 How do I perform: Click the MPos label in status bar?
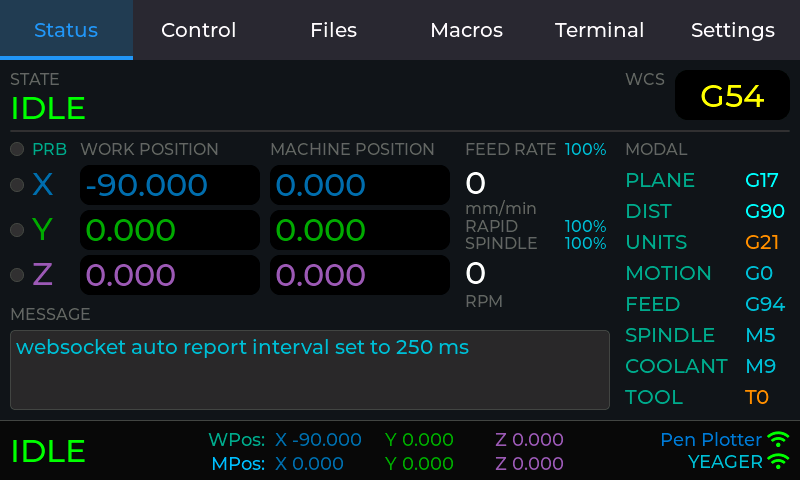pyautogui.click(x=238, y=463)
